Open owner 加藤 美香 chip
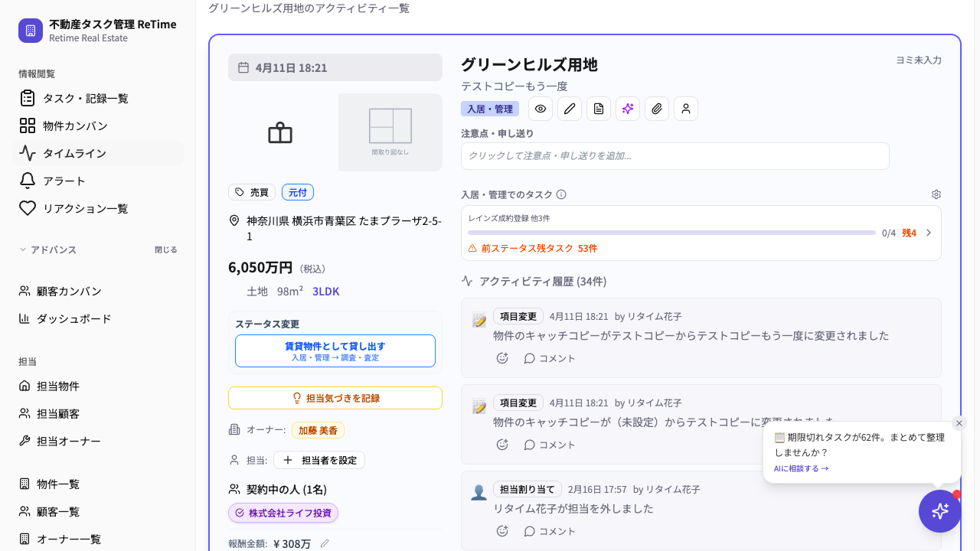The height and width of the screenshot is (551, 980). pyautogui.click(x=318, y=430)
